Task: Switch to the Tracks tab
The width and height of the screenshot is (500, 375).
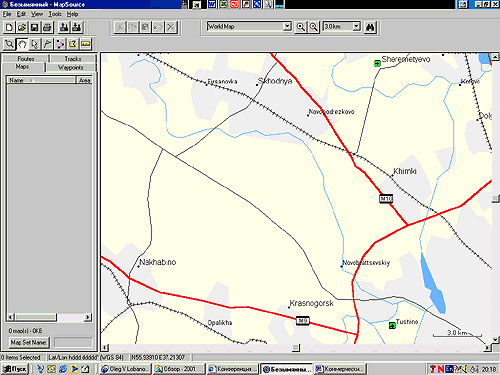Action: coord(73,59)
